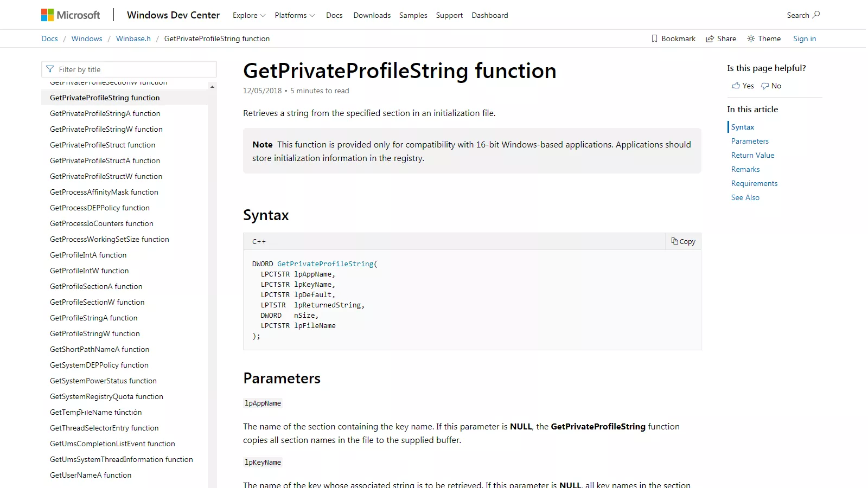
Task: Open GetThreadSelectorEntry function page
Action: [104, 428]
